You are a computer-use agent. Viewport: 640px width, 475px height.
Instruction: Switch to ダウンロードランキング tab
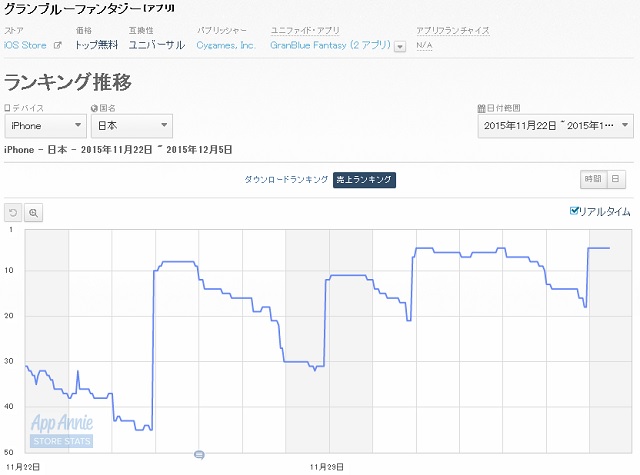tap(286, 180)
